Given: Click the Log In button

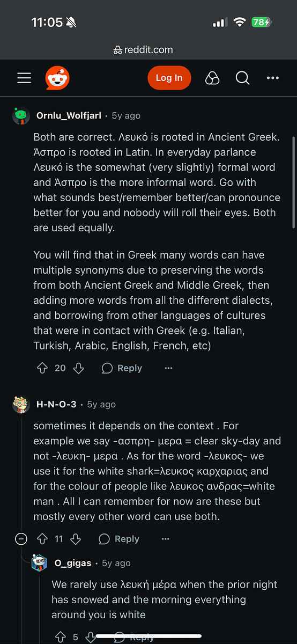Looking at the screenshot, I should [x=169, y=78].
